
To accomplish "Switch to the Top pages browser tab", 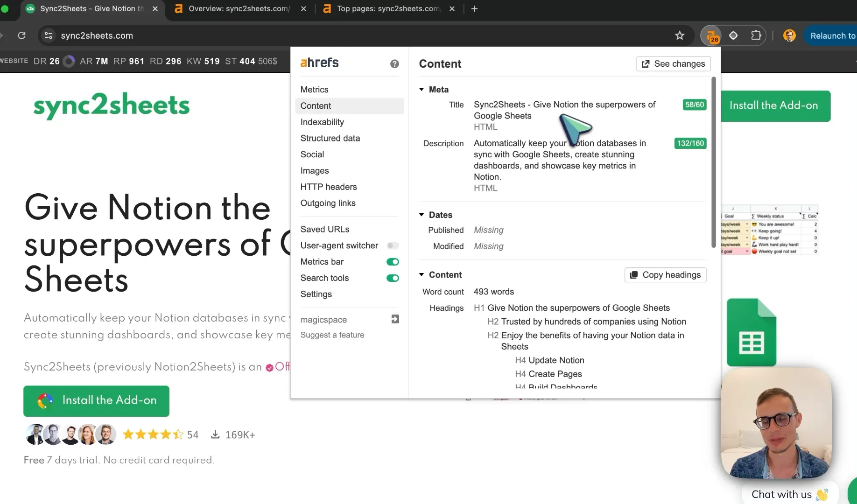I will point(388,8).
